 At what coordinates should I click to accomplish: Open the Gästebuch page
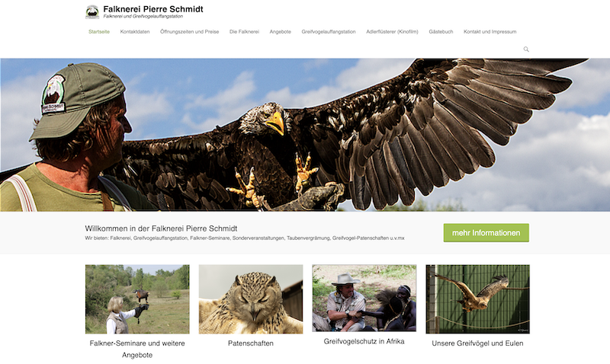click(x=441, y=32)
